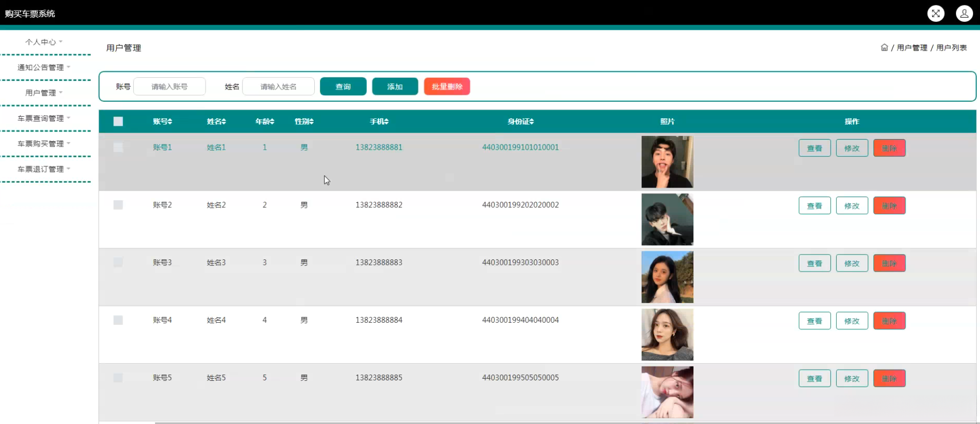Screen dimensions: 980x424
Task: Expand 车票查询管理 in the sidebar
Action: pos(44,118)
